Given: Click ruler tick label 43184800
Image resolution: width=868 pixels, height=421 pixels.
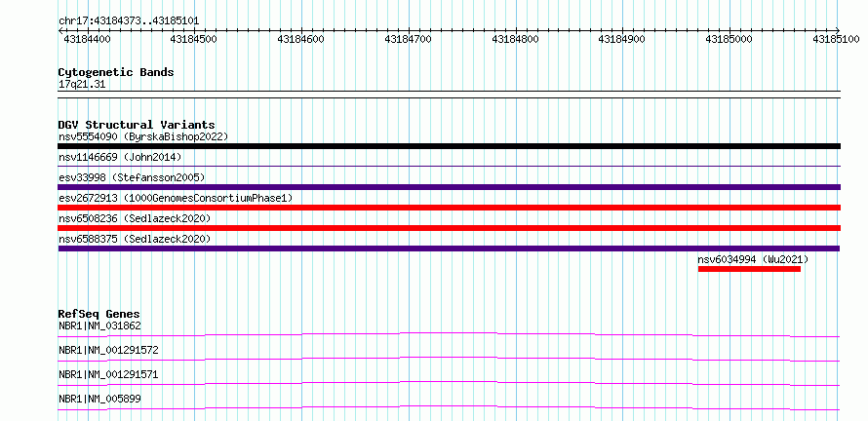Looking at the screenshot, I should point(515,39).
